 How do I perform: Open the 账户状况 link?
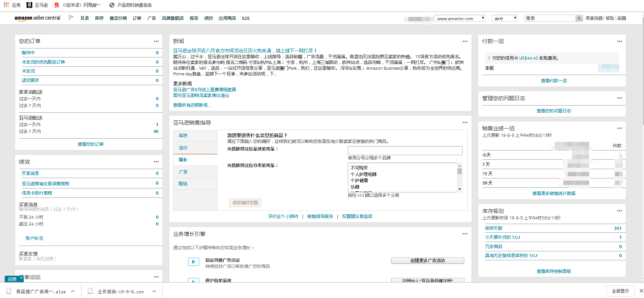pos(34,238)
